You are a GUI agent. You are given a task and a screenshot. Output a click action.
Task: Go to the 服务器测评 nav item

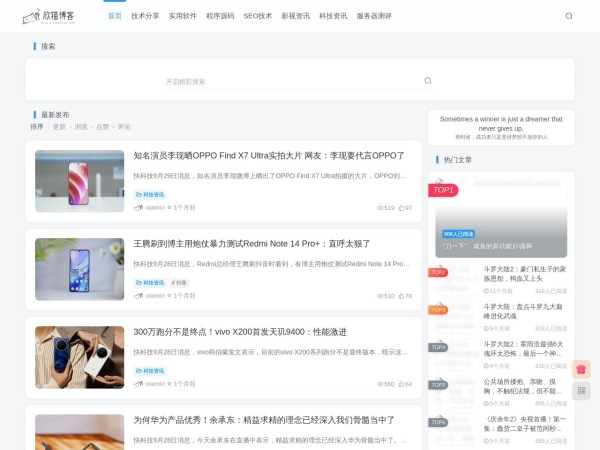tap(374, 16)
